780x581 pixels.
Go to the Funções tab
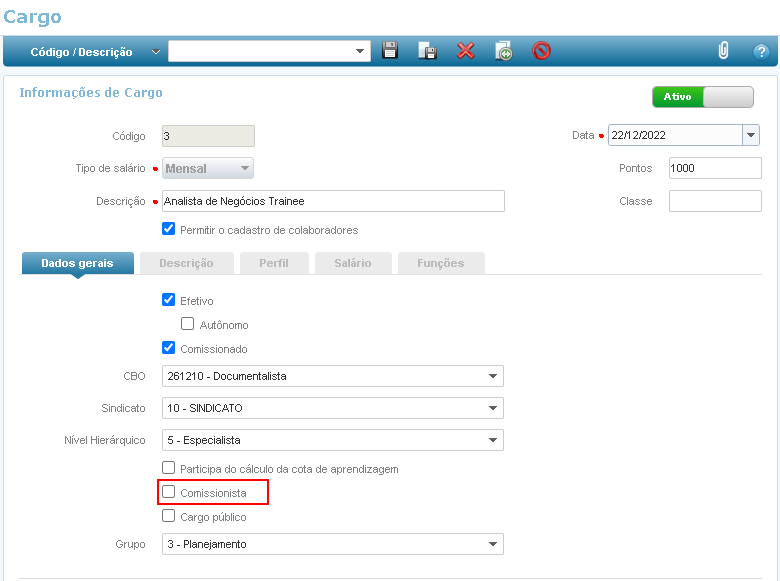pyautogui.click(x=441, y=263)
